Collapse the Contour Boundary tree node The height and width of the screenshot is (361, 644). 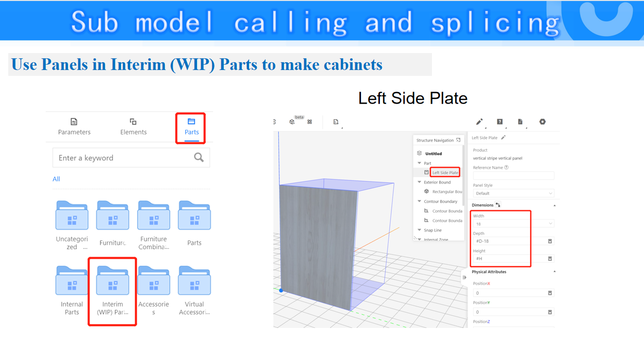[419, 201]
